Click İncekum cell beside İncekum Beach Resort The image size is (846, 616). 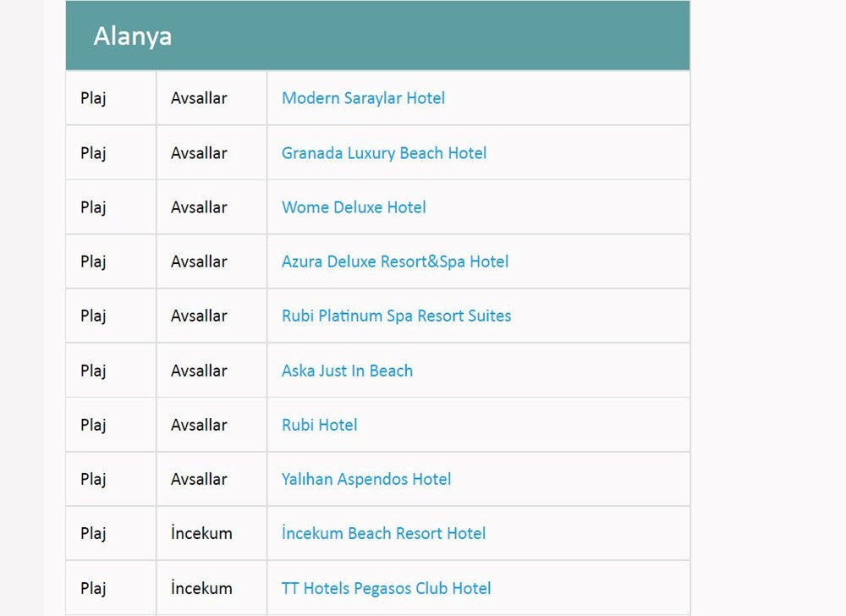201,533
